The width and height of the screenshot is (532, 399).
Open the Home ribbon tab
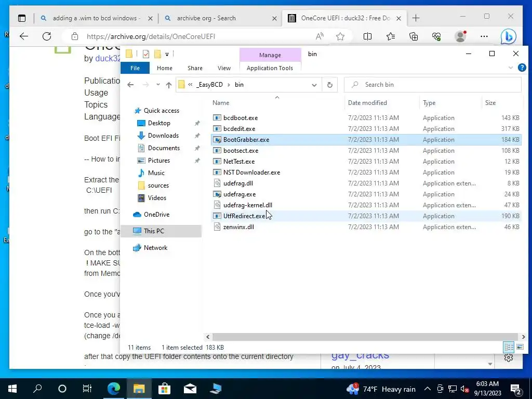point(165,68)
